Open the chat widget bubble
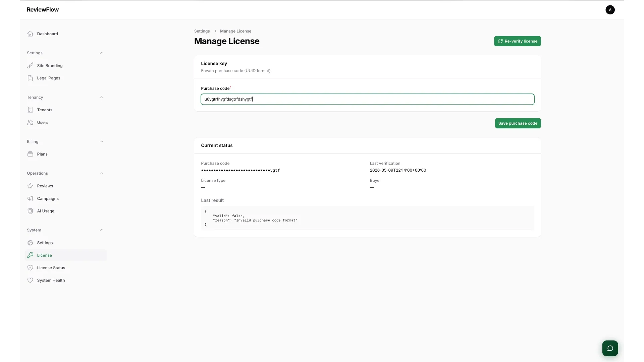This screenshot has height=362, width=644. tap(610, 348)
